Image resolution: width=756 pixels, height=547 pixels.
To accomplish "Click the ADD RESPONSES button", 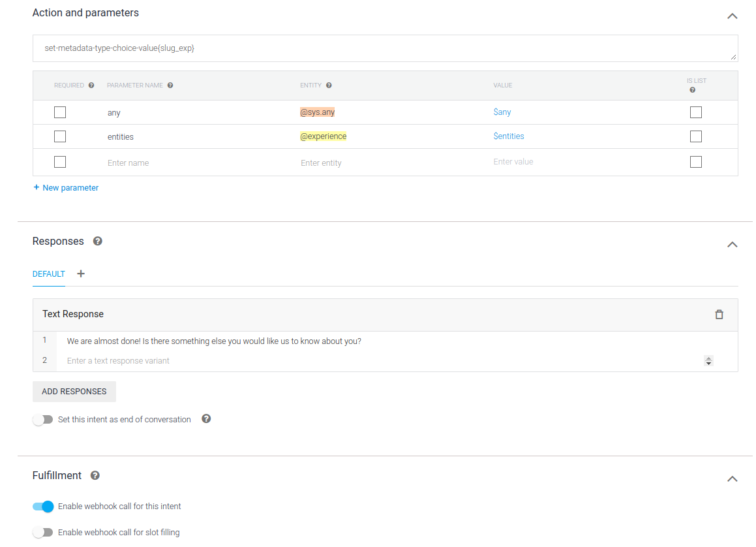I will 74,392.
